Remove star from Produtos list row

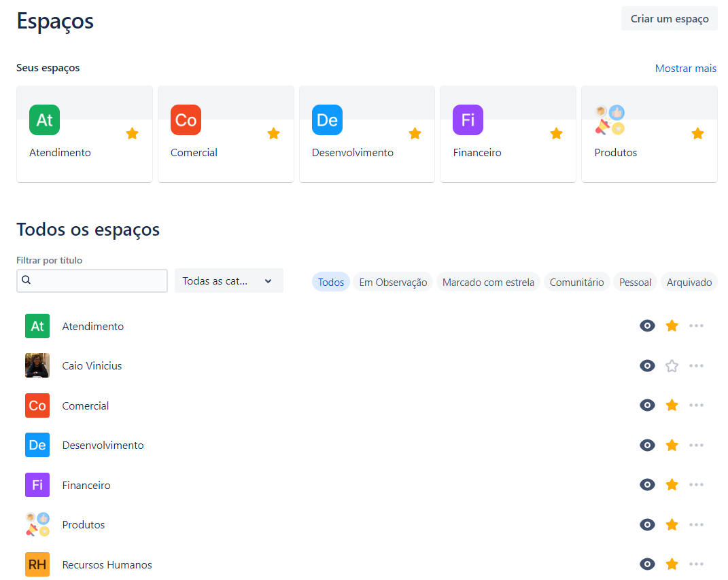pyautogui.click(x=672, y=524)
